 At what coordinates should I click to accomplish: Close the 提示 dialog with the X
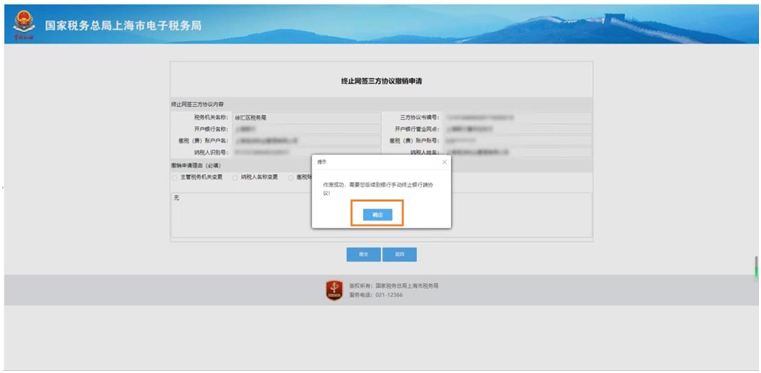[444, 162]
